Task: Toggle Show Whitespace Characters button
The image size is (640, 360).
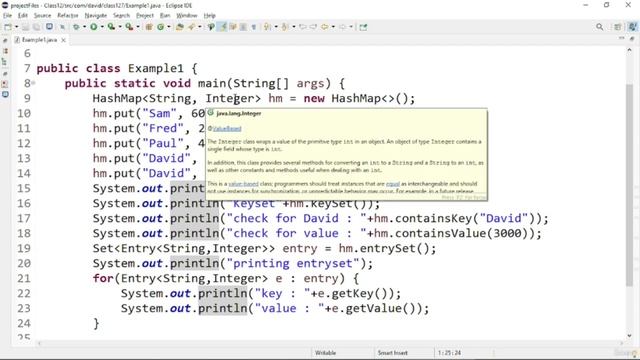Action: pyautogui.click(x=253, y=27)
